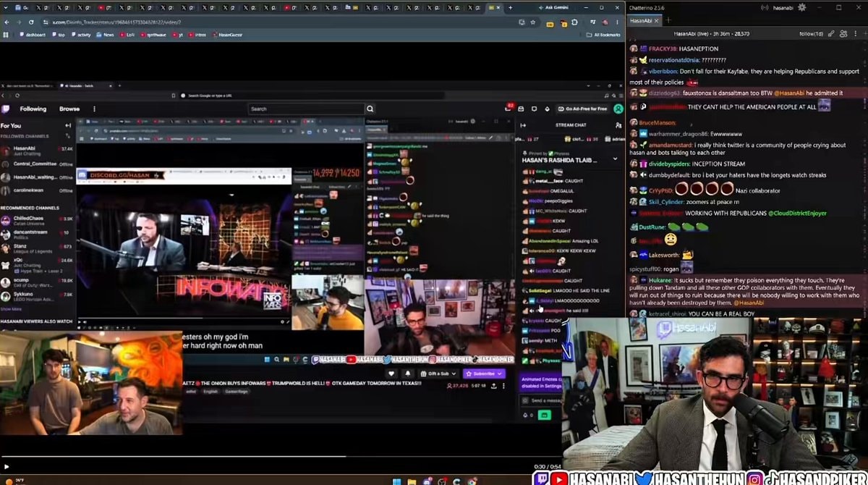The height and width of the screenshot is (485, 868).
Task: Click the Gift a Sub button
Action: (437, 374)
